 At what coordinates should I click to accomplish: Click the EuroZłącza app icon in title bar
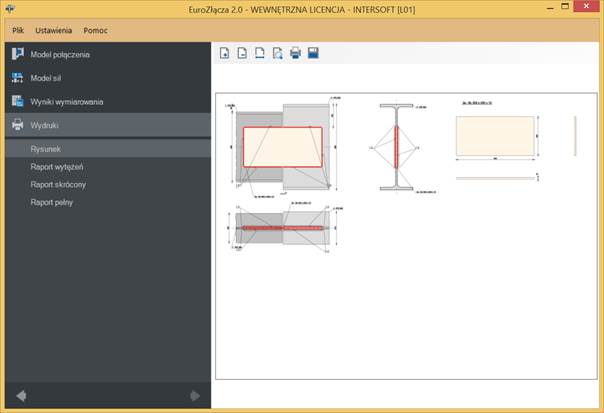10,8
